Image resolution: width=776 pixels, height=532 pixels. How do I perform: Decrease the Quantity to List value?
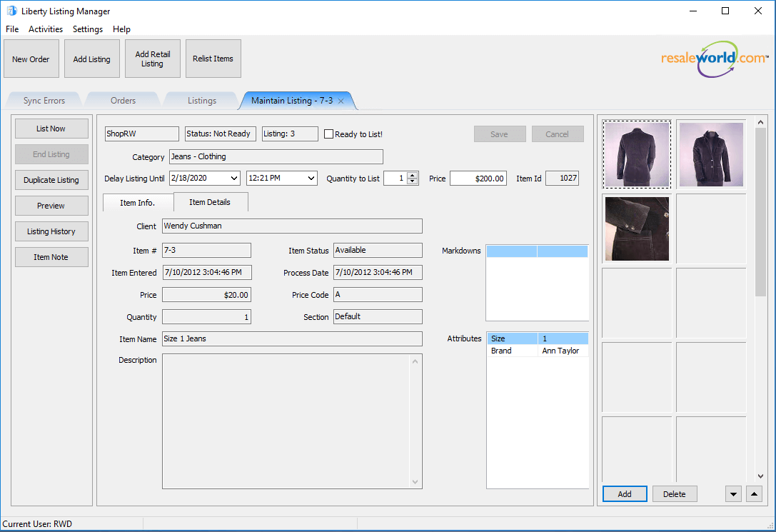pyautogui.click(x=412, y=181)
